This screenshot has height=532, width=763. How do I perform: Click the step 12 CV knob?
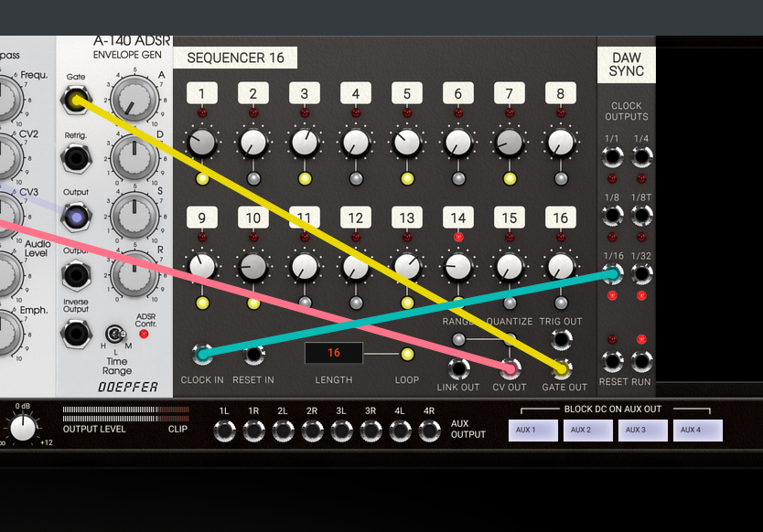click(356, 267)
